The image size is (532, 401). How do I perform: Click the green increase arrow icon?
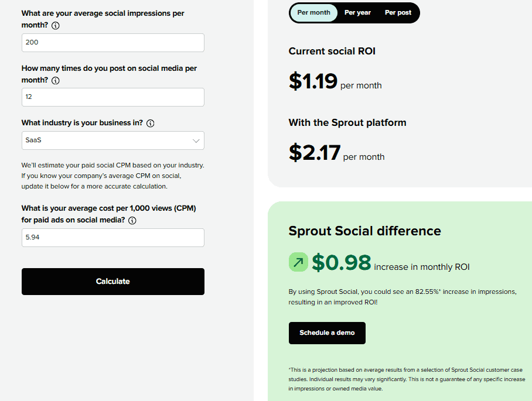pyautogui.click(x=298, y=262)
